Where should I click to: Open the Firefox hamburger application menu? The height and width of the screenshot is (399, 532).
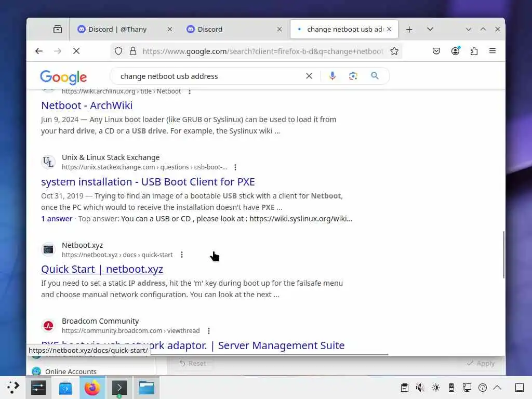click(x=493, y=51)
